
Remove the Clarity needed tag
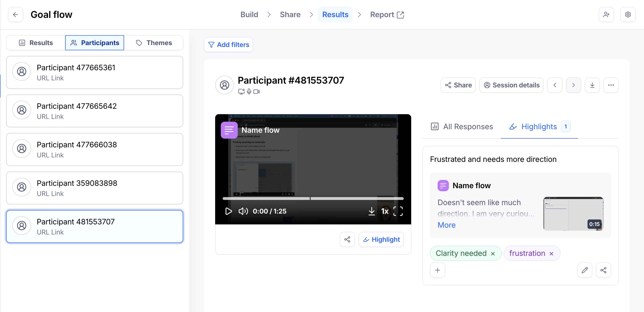(x=493, y=253)
